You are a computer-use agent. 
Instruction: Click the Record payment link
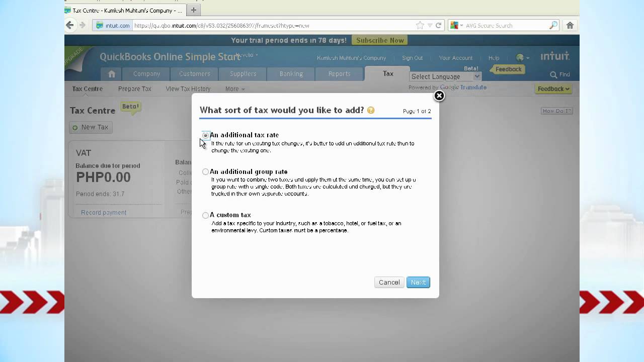(104, 213)
